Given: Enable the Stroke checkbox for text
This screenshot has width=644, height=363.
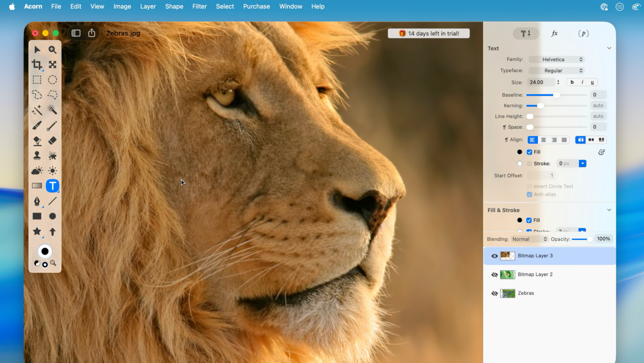Looking at the screenshot, I should [528, 163].
